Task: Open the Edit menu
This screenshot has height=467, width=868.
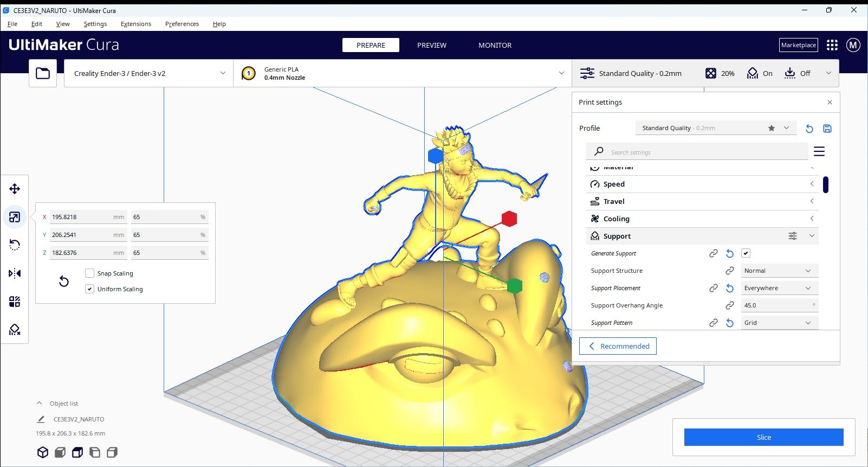Action: 37,24
